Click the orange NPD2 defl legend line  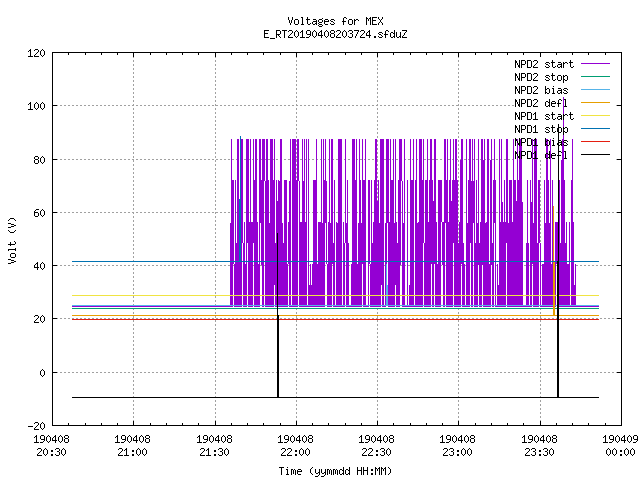595,103
